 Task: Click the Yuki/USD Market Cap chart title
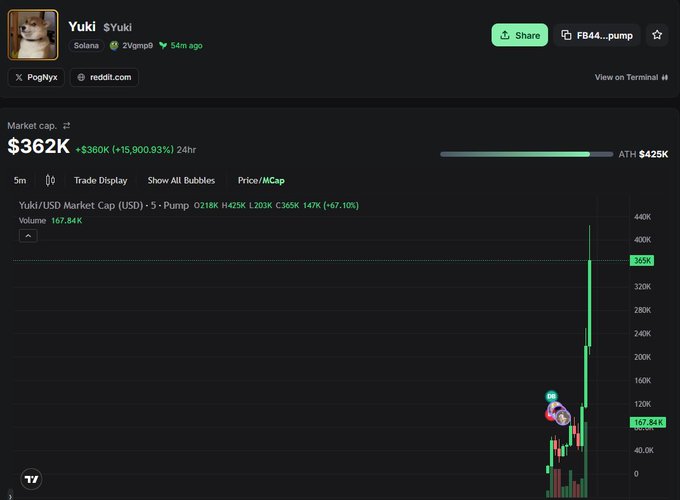(x=104, y=205)
